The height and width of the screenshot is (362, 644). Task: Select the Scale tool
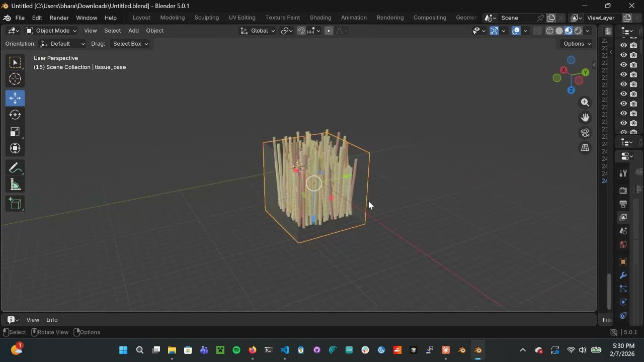tap(15, 132)
